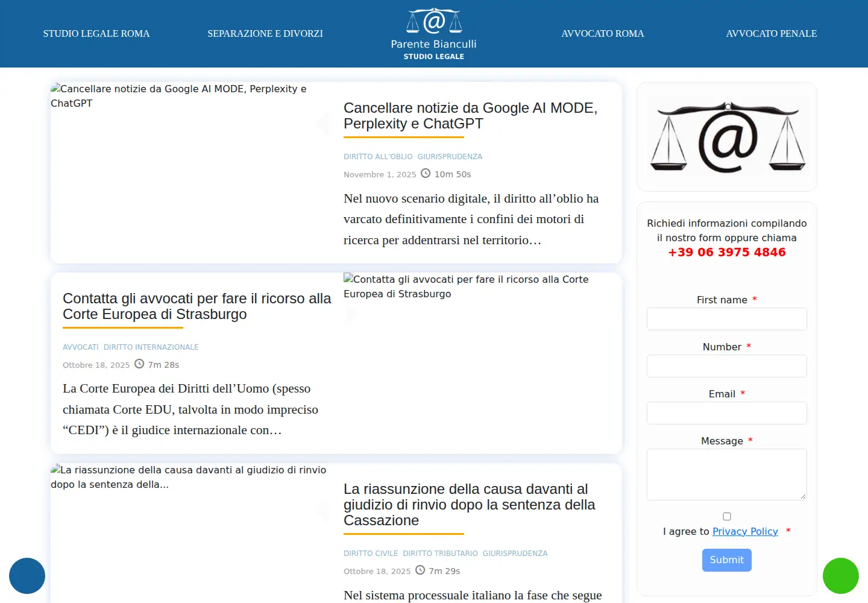The image size is (868, 603).
Task: Open the Diritto Internazionale category tag
Action: (151, 347)
